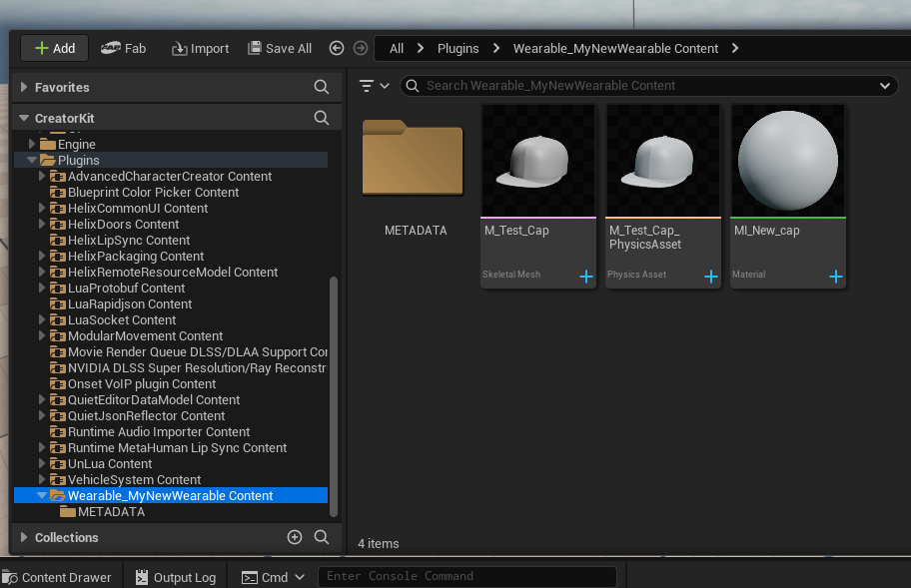The height and width of the screenshot is (588, 911).
Task: Open the search bar options dropdown arrow
Action: 885,86
